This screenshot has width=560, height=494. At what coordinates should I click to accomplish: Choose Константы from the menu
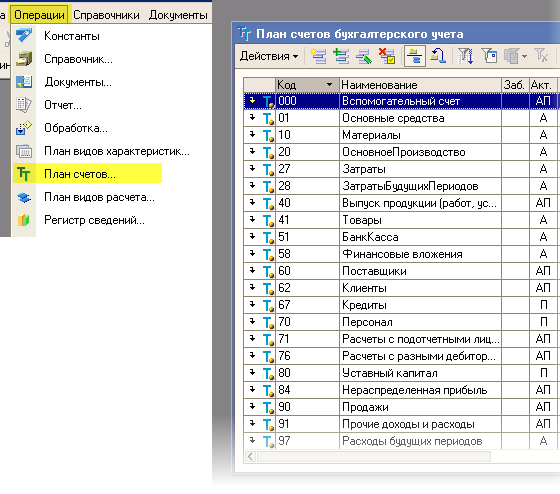click(x=72, y=36)
